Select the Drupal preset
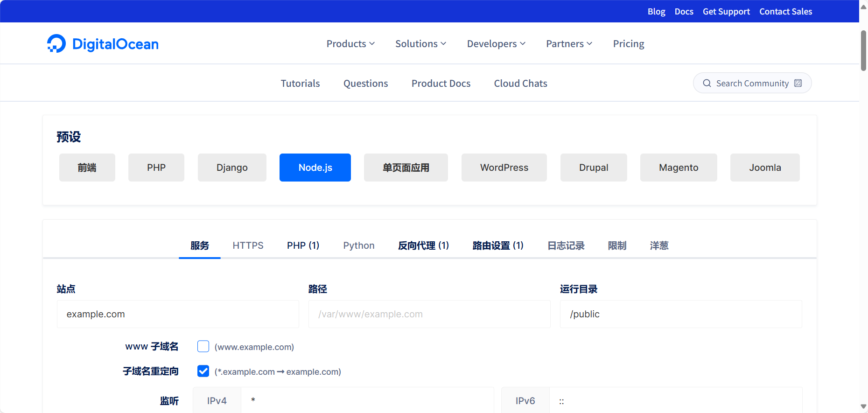 coord(594,168)
